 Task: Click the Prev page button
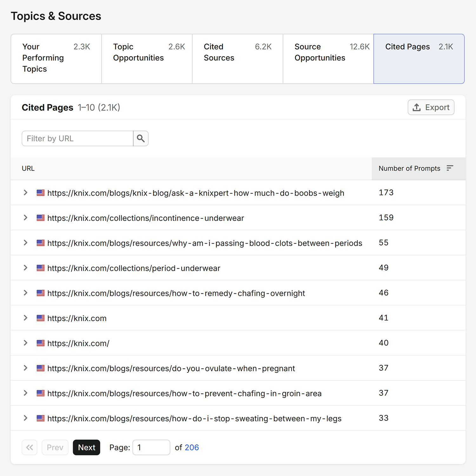(55, 447)
